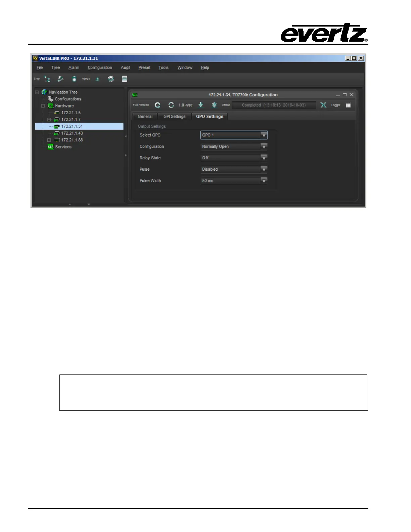Screen dimensions: 411x532
Task: Open the Tree menu
Action: point(55,68)
